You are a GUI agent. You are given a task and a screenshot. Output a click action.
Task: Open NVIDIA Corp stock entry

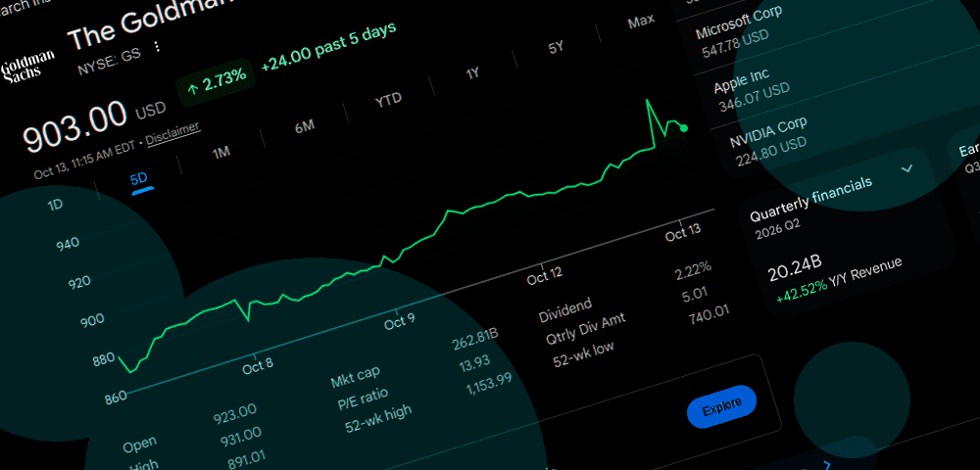[768, 142]
